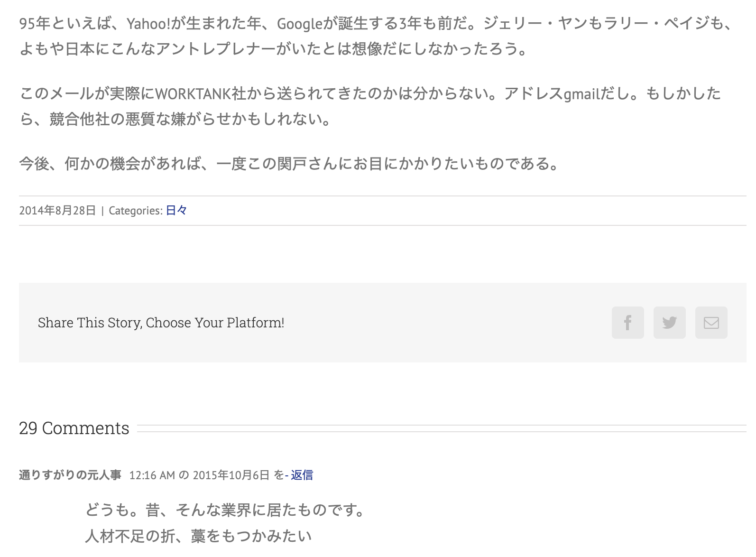Click the post date 2014年8月28日
Image resolution: width=756 pixels, height=557 pixels.
coord(57,211)
